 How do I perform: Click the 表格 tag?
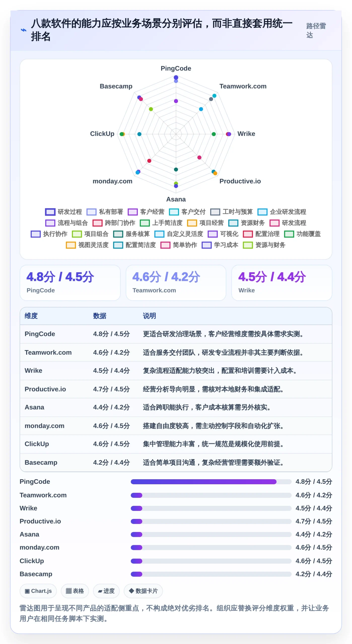[75, 591]
